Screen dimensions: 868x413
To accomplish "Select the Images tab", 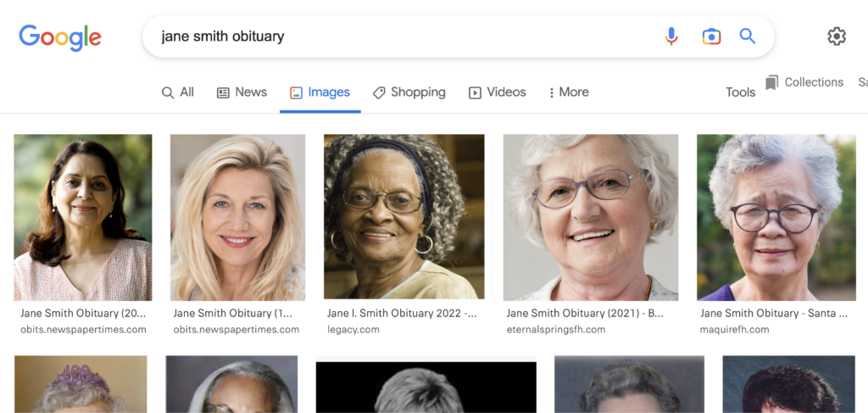I will pos(320,92).
